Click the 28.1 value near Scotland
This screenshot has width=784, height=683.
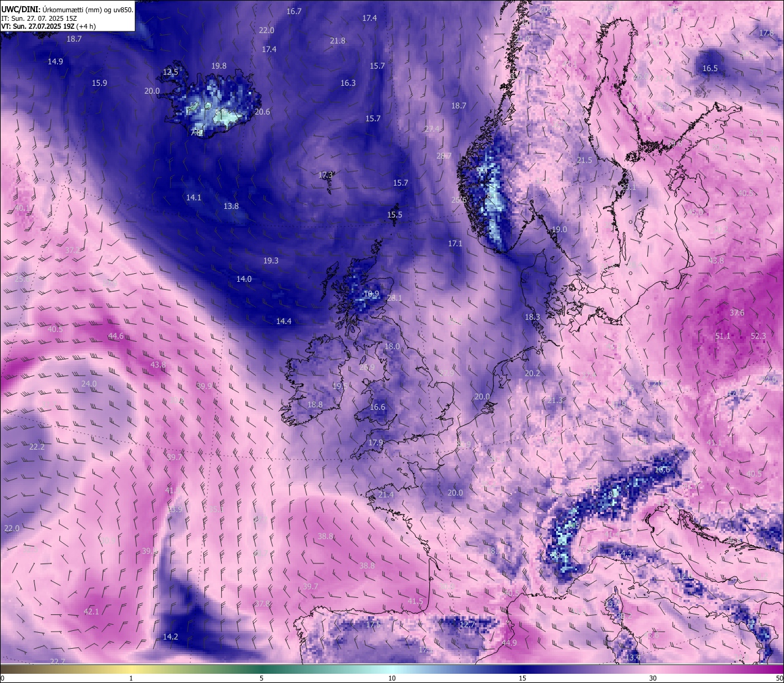[x=394, y=298]
